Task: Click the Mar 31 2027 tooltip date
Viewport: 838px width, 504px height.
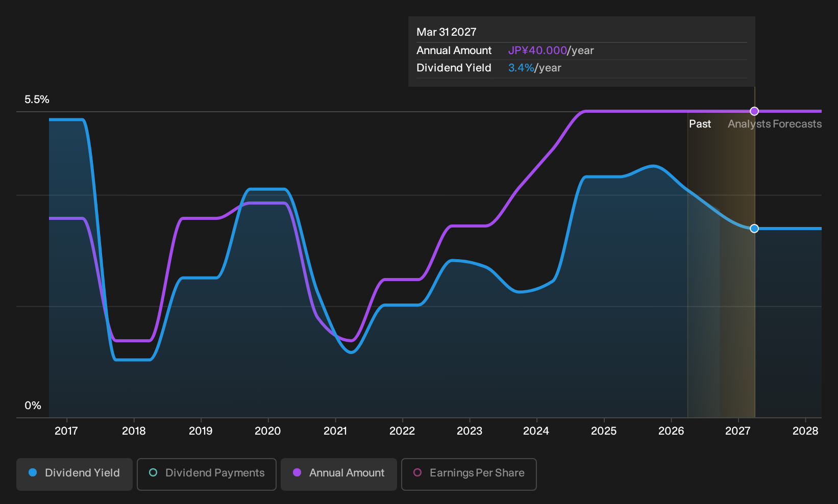Action: tap(447, 32)
